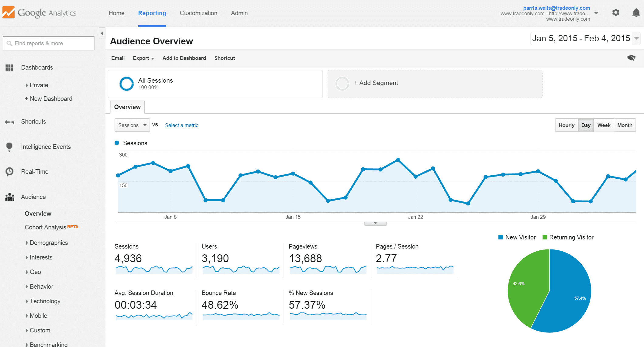Viewport: 644px width, 347px height.
Task: Click the Admin tab
Action: 238,13
